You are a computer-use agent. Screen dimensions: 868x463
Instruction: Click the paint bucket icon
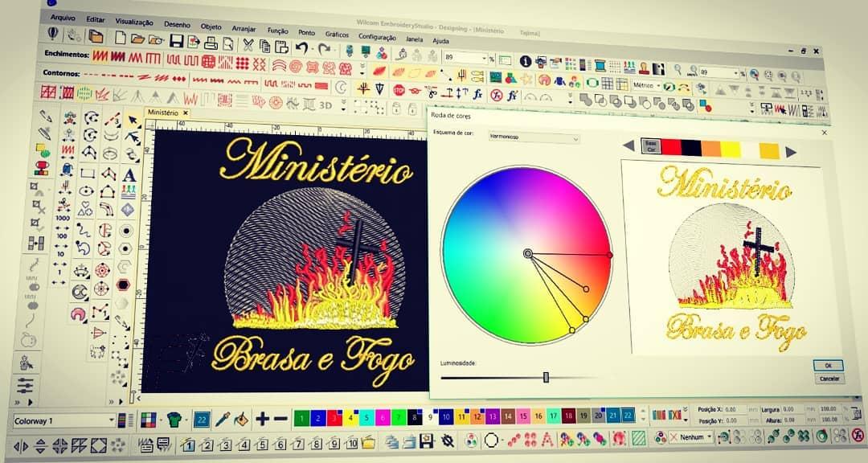(x=241, y=420)
